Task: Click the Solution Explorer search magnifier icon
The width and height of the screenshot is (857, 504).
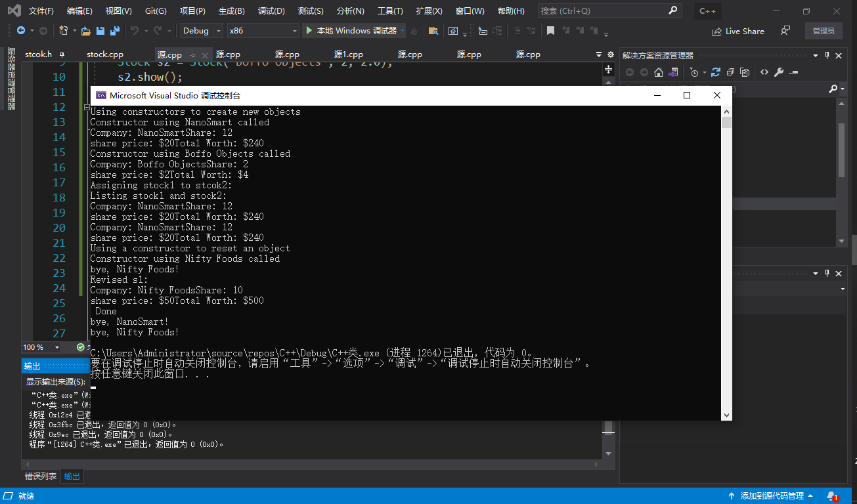Action: (x=833, y=89)
